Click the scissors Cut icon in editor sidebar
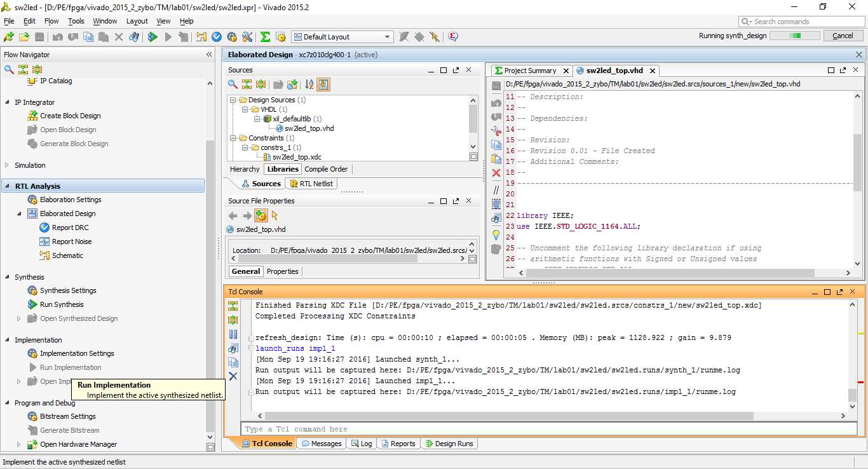The height and width of the screenshot is (469, 868). (x=496, y=130)
